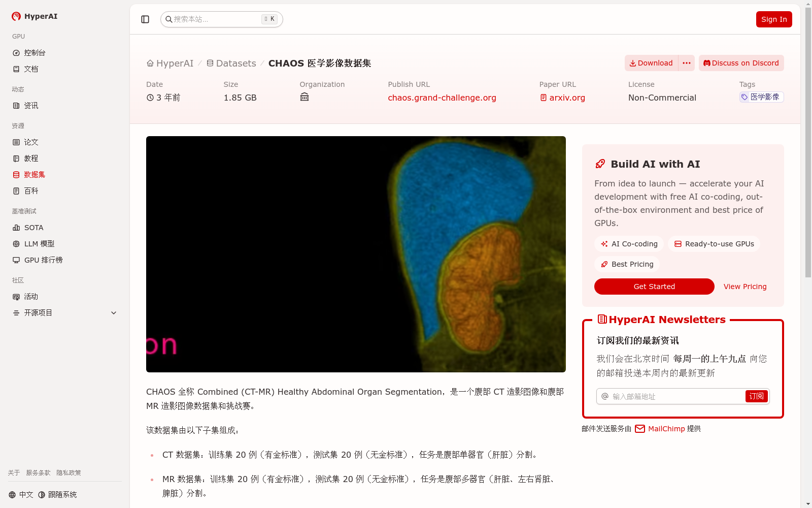Click the 服务条款 footer link

click(x=39, y=473)
